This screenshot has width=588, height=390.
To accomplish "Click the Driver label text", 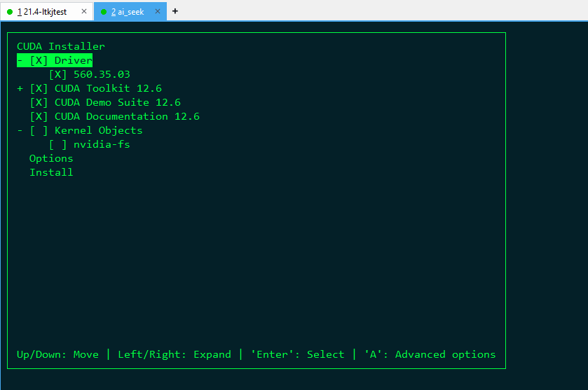I will pos(74,60).
